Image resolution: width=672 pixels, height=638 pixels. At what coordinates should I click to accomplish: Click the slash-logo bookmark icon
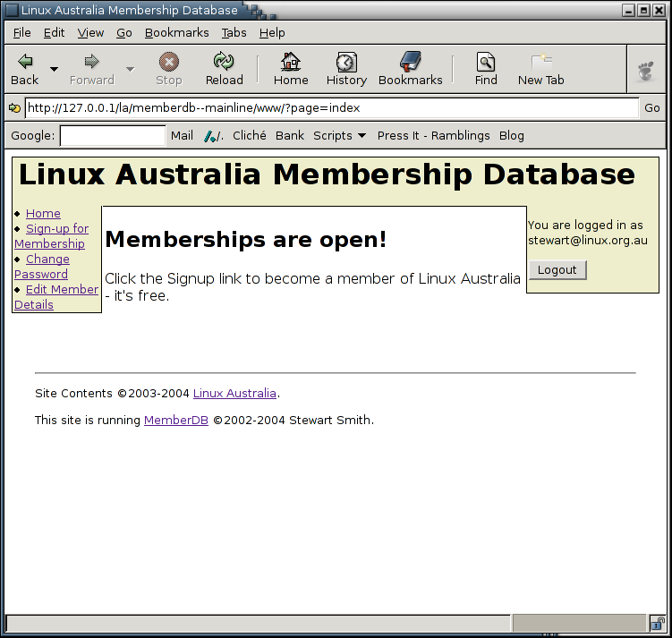[214, 136]
